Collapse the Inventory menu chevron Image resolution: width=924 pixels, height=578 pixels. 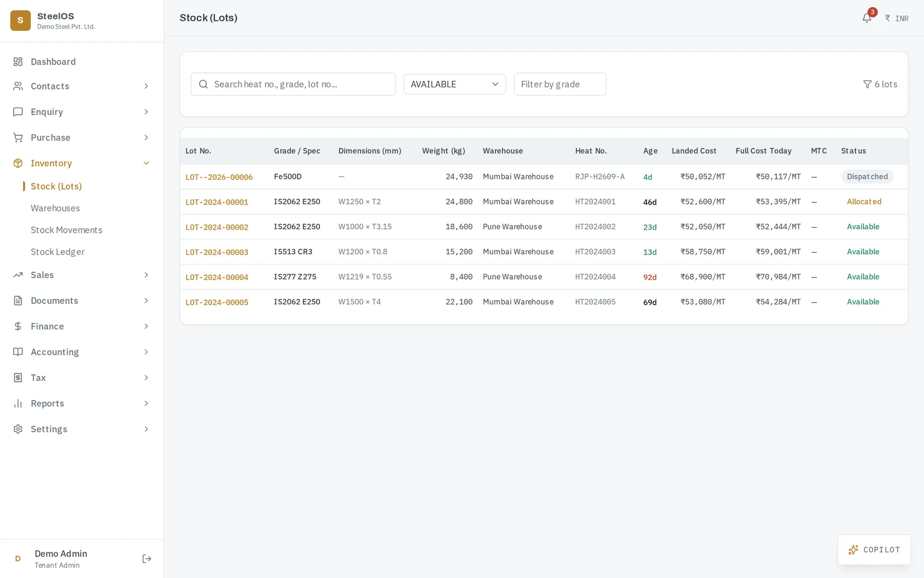pyautogui.click(x=146, y=163)
